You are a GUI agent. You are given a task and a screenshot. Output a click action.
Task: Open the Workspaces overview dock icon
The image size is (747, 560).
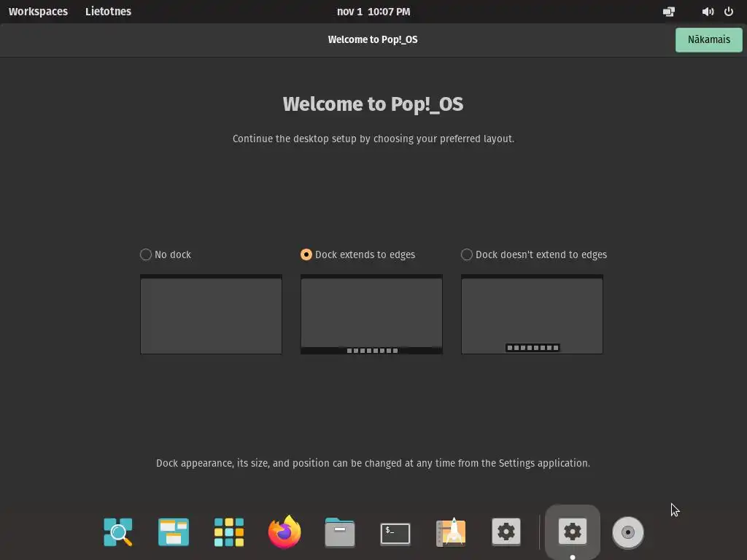click(x=174, y=532)
